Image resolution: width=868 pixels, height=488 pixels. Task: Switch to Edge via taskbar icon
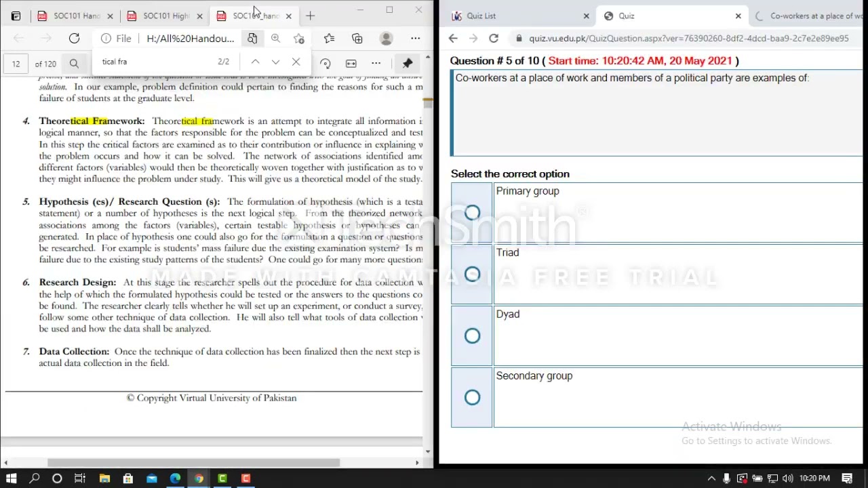[175, 479]
